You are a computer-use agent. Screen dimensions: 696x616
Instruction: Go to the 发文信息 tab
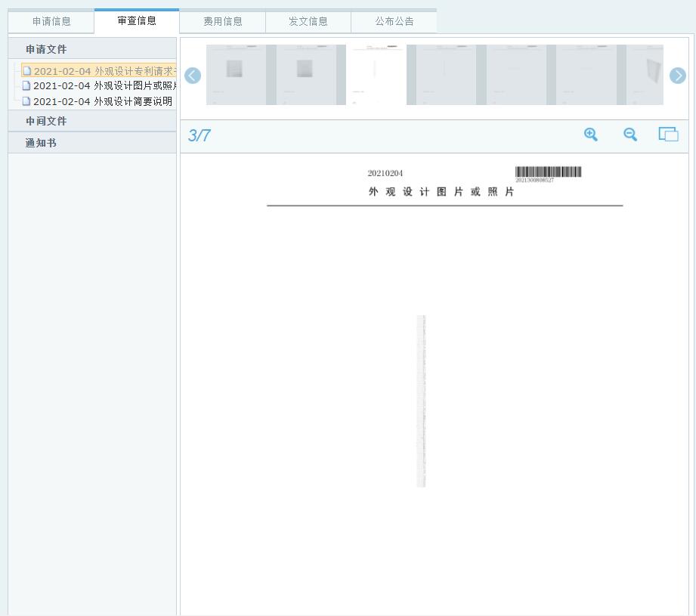[308, 22]
